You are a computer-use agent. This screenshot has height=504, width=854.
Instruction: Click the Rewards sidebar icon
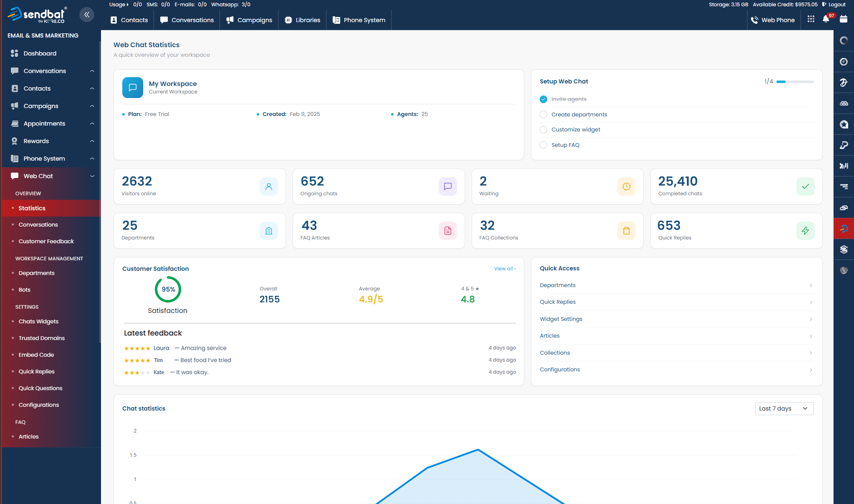coord(15,141)
